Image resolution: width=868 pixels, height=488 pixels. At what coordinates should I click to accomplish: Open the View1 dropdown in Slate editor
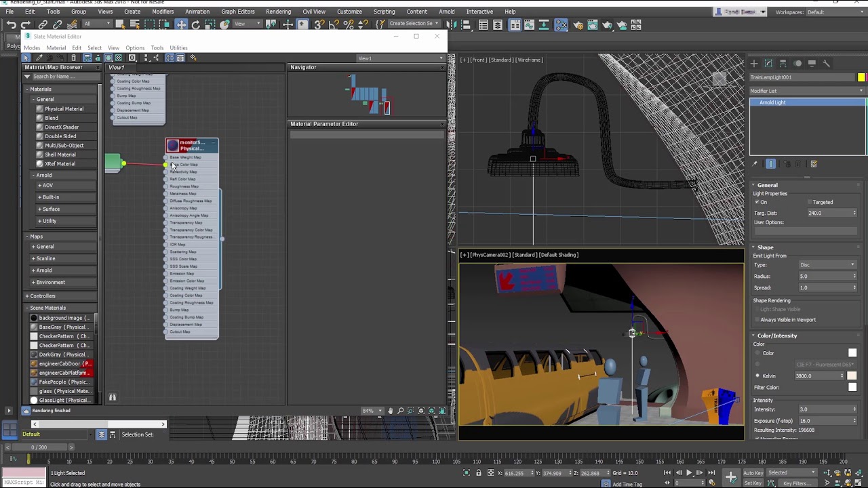[401, 58]
